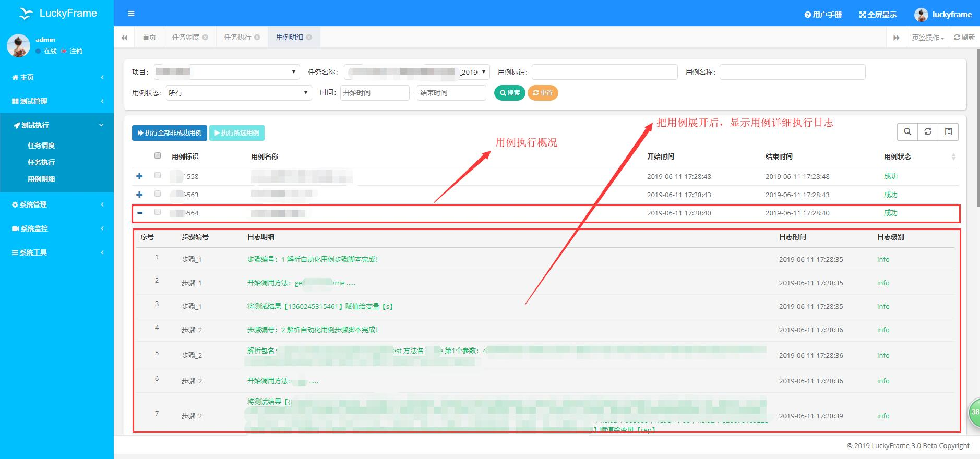Viewport: 980px width, 459px height.
Task: Expand case -563 with plus icon
Action: 139,195
